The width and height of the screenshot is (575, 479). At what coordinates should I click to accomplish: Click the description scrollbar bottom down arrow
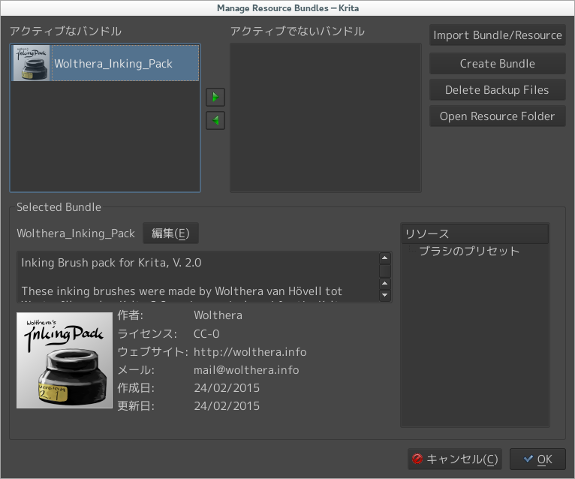click(x=385, y=295)
